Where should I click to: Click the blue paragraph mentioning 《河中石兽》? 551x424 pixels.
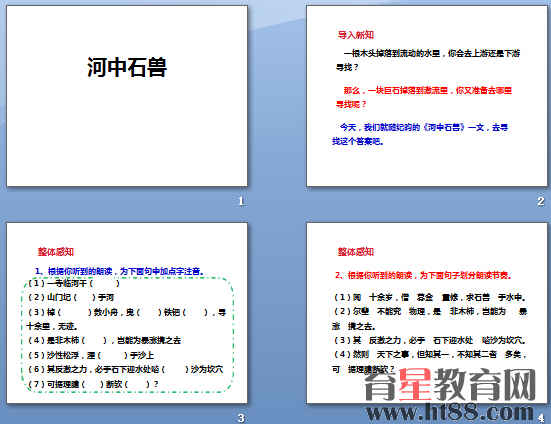tap(420, 134)
